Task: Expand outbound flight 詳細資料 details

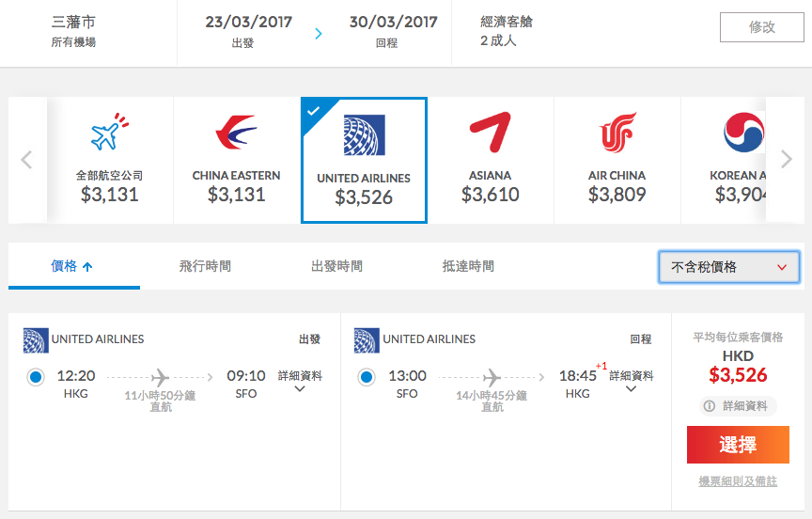Action: pos(300,381)
